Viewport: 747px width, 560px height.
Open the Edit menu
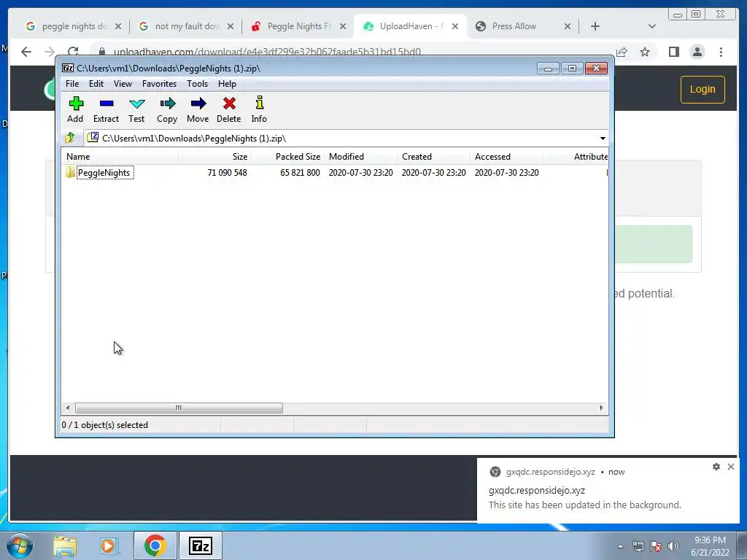pyautogui.click(x=96, y=84)
